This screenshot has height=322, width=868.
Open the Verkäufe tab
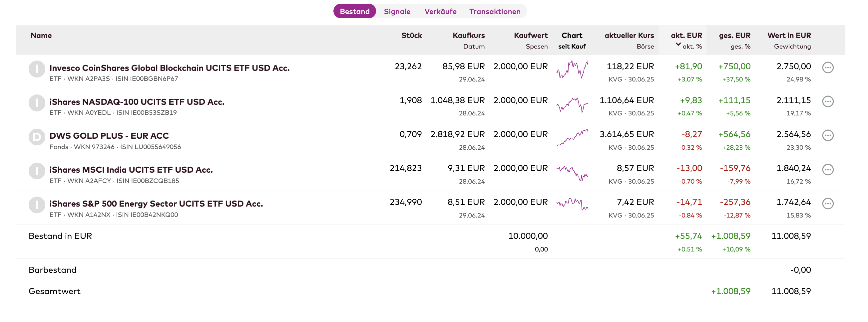click(x=440, y=11)
